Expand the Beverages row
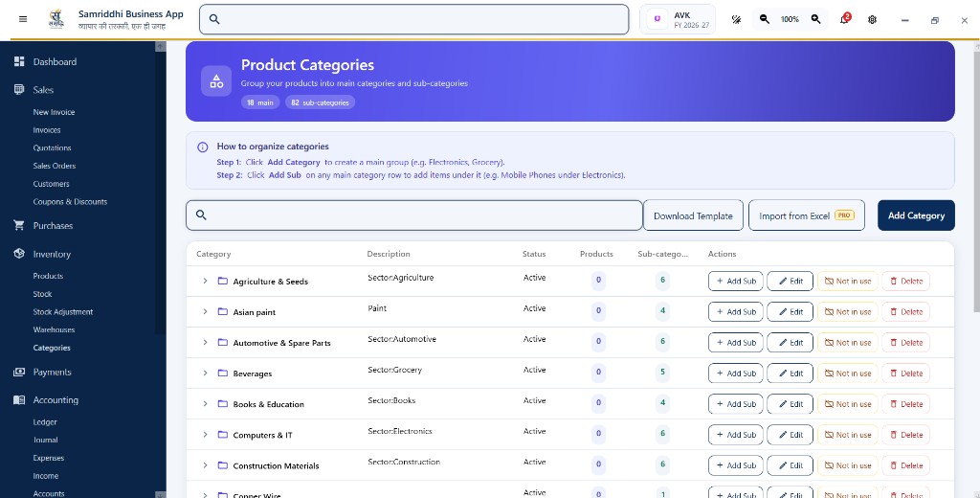 click(205, 373)
